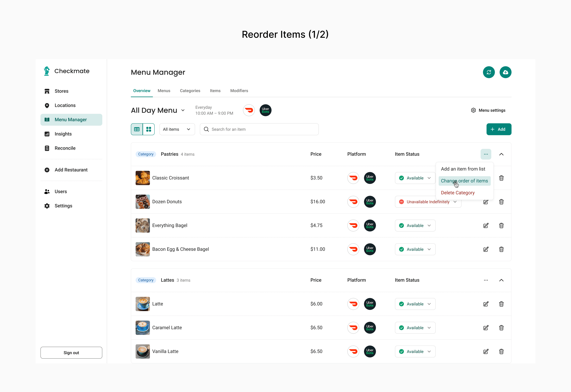Delete the Everything Bagel item
The height and width of the screenshot is (392, 571).
(x=501, y=225)
